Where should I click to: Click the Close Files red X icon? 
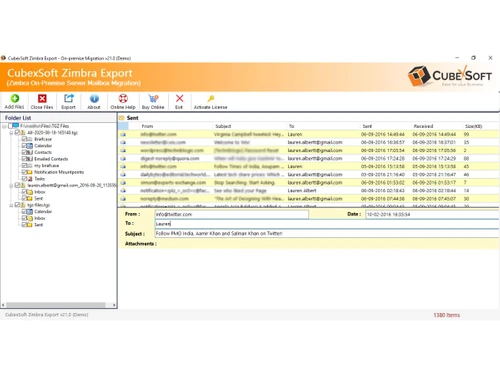click(42, 98)
